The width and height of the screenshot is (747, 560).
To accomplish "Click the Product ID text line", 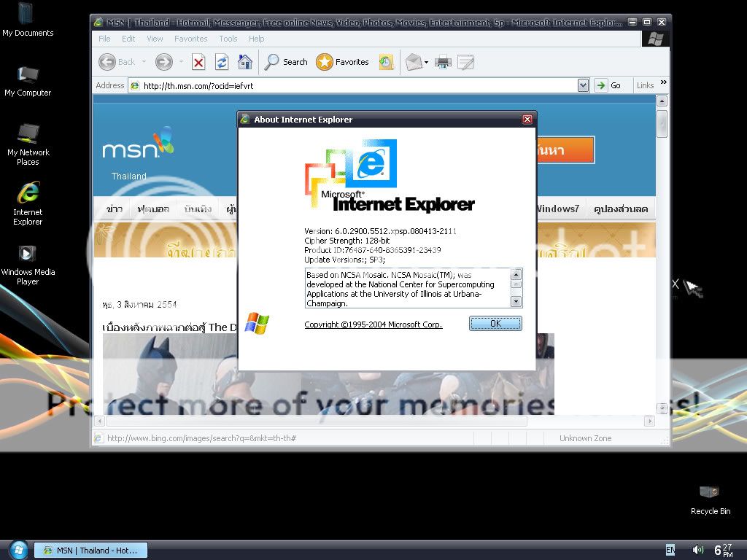I will [x=373, y=250].
